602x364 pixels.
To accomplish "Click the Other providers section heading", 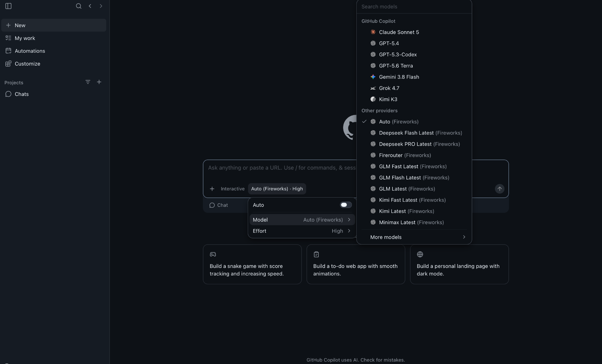I will click(x=379, y=110).
